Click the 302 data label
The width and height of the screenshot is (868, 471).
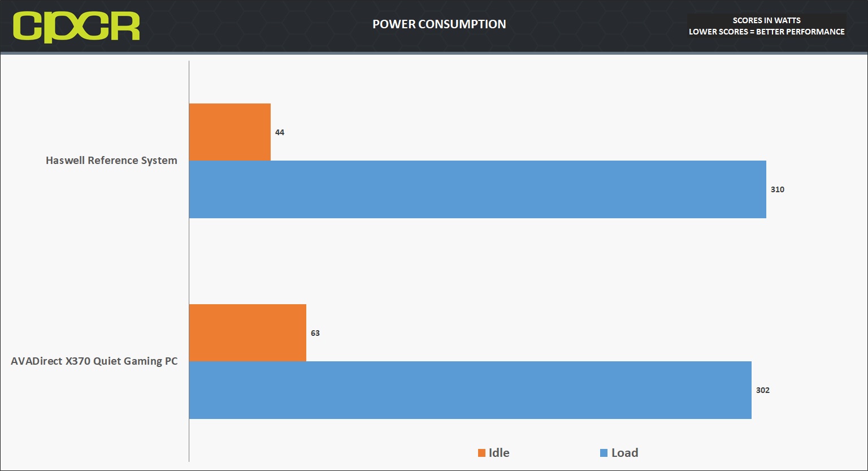point(763,390)
